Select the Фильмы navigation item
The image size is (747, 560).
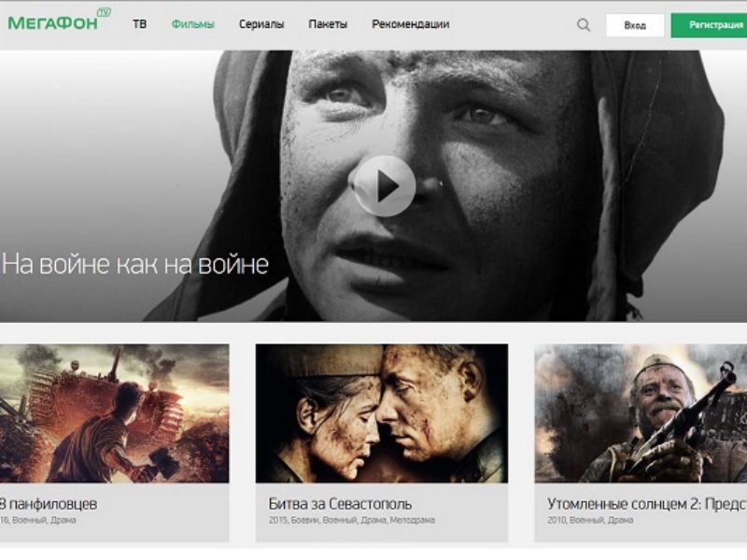tap(192, 24)
